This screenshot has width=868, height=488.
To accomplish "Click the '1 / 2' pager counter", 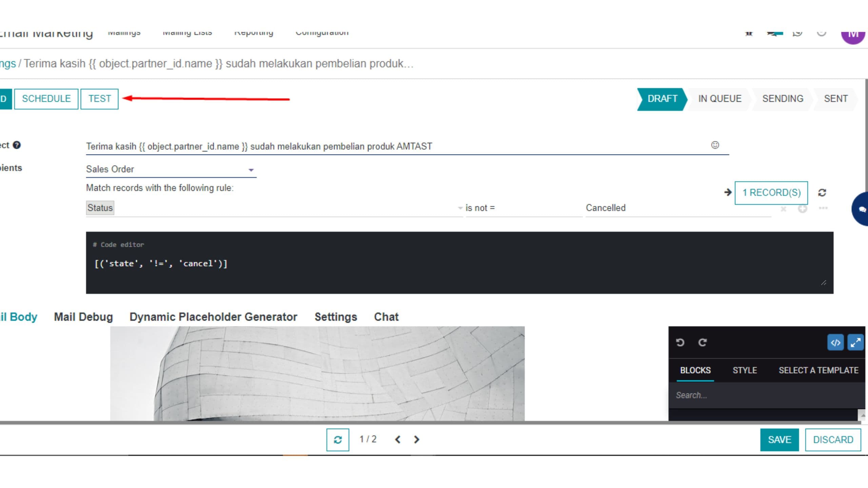I will pyautogui.click(x=368, y=439).
